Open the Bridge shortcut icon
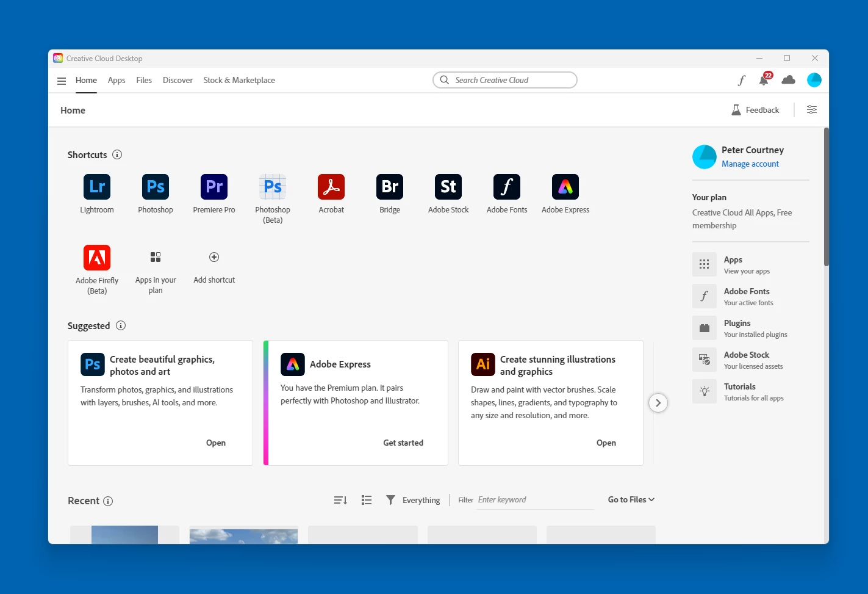The height and width of the screenshot is (594, 868). (x=390, y=187)
